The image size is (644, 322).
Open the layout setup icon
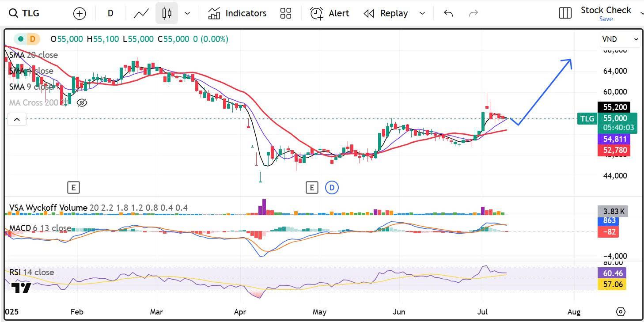[565, 13]
